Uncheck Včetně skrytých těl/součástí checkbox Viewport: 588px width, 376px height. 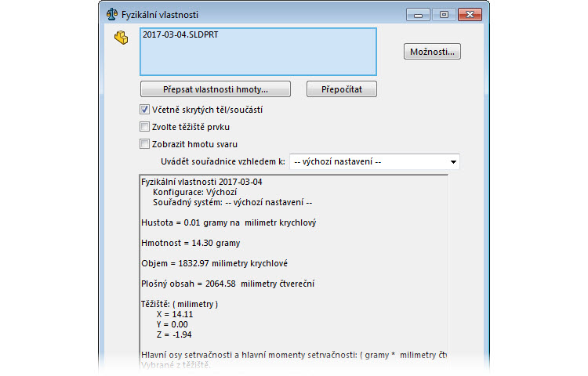(x=144, y=110)
